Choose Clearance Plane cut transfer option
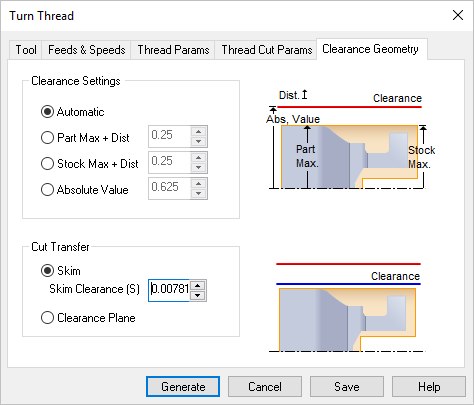 (x=88, y=318)
